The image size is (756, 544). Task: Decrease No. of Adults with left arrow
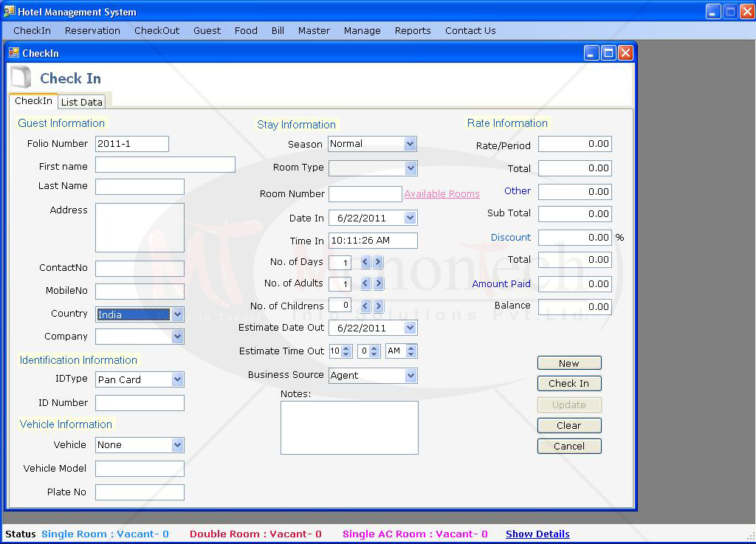point(365,283)
